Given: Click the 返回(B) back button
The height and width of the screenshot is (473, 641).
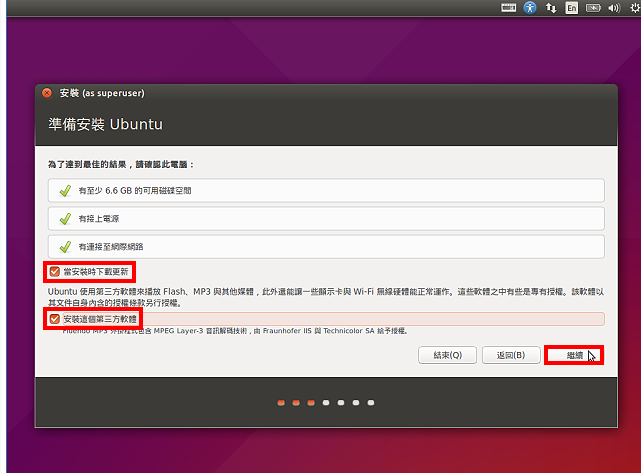Looking at the screenshot, I should click(511, 355).
